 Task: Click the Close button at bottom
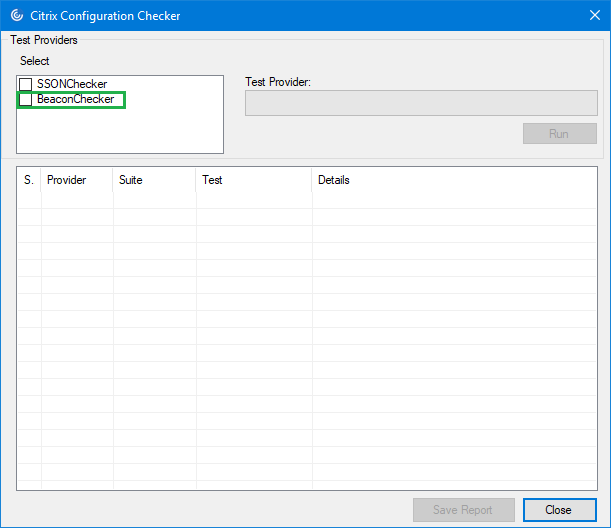(560, 510)
